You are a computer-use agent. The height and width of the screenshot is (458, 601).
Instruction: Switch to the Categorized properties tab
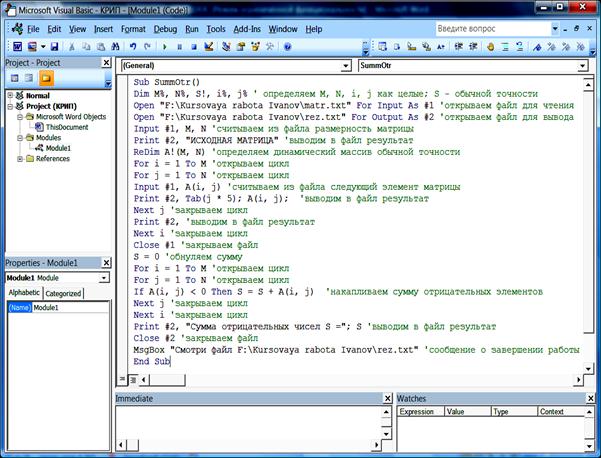click(x=64, y=293)
